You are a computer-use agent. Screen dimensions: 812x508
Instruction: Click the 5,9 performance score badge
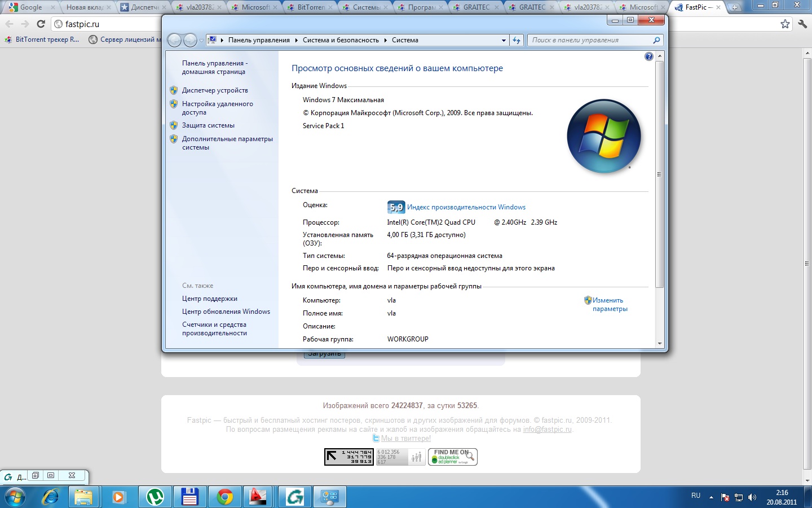(x=396, y=207)
